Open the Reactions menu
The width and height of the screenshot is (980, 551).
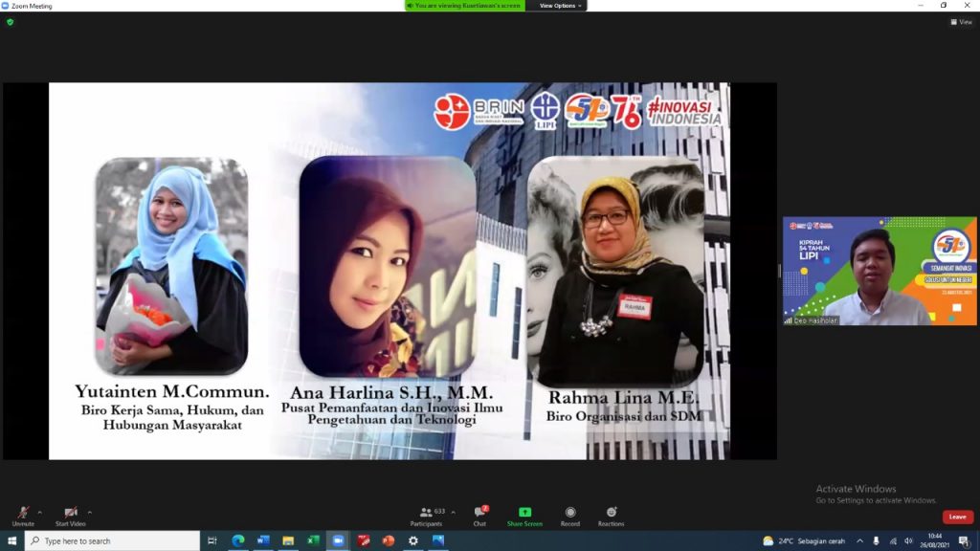[x=611, y=515]
